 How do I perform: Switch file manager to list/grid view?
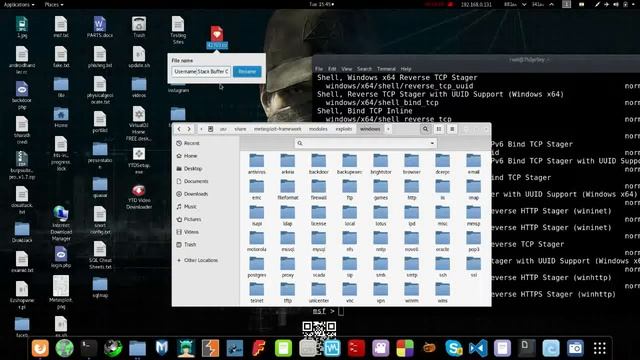pyautogui.click(x=439, y=129)
